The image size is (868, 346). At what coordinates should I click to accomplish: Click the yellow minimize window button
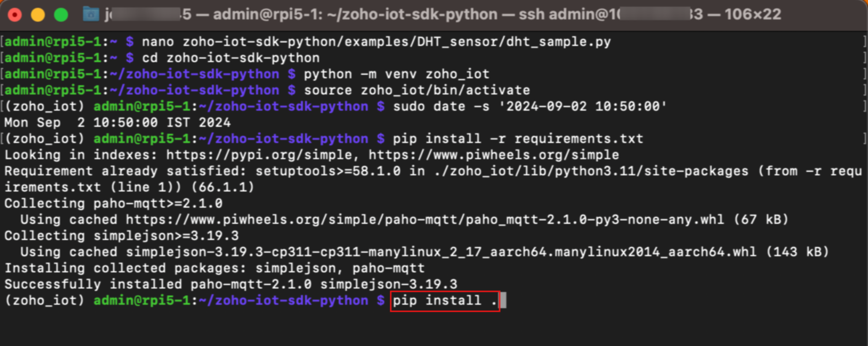coord(38,15)
